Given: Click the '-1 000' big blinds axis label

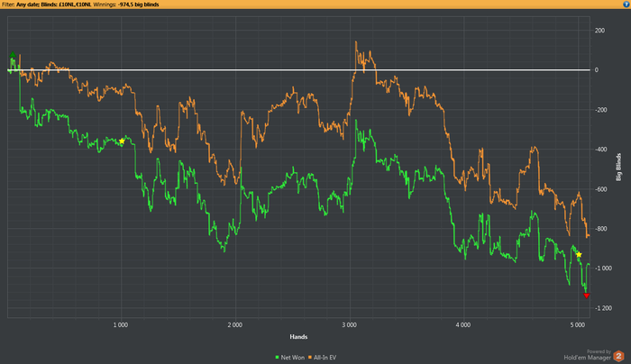Looking at the screenshot, I should point(603,268).
